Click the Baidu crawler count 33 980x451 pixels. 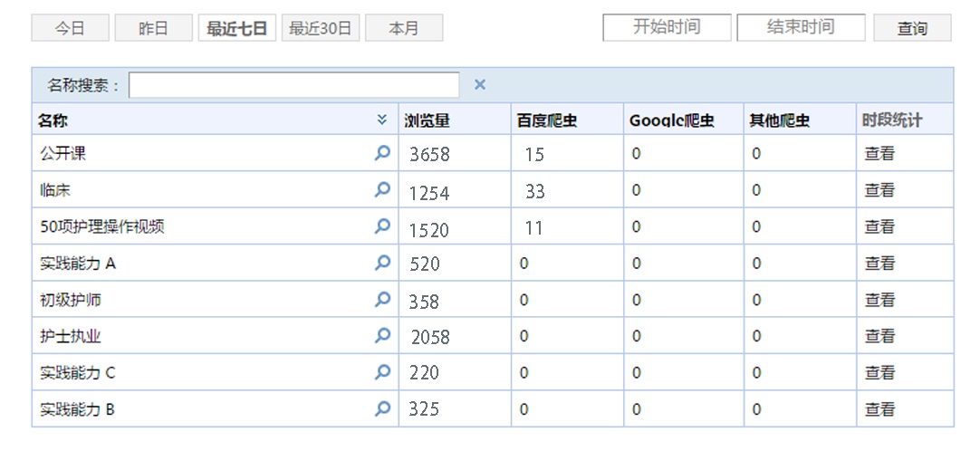pyautogui.click(x=535, y=190)
